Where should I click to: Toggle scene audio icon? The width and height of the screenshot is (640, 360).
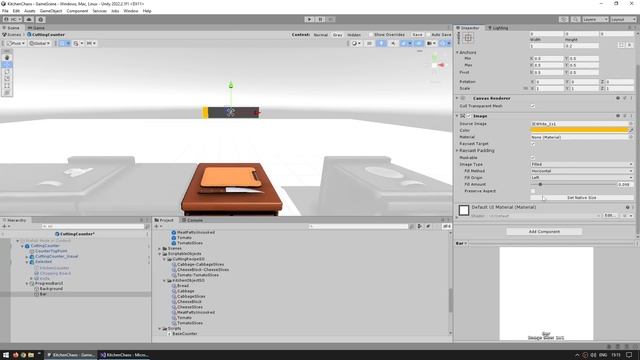tap(393, 43)
